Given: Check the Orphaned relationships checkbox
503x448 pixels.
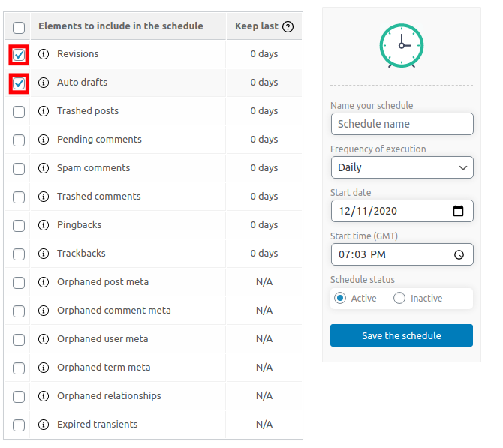Looking at the screenshot, I should click(x=19, y=397).
